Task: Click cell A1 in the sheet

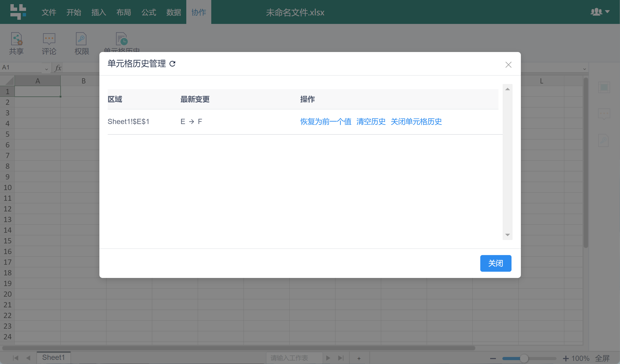Action: point(38,92)
